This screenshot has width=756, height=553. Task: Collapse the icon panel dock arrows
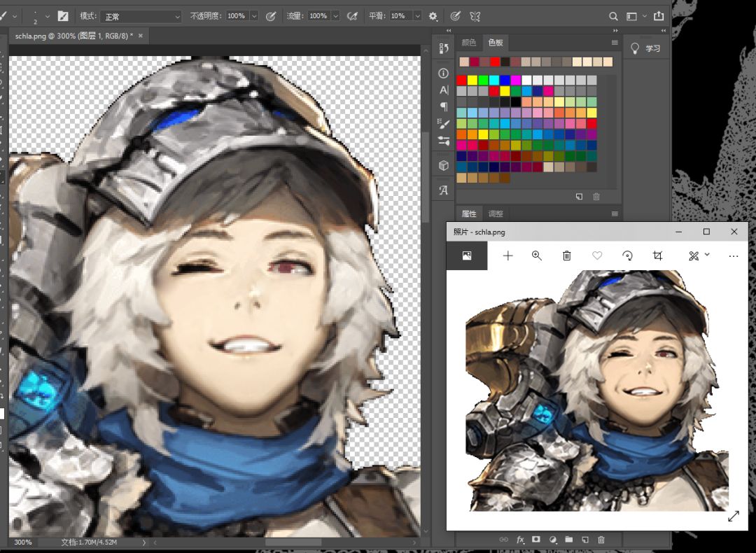click(449, 30)
